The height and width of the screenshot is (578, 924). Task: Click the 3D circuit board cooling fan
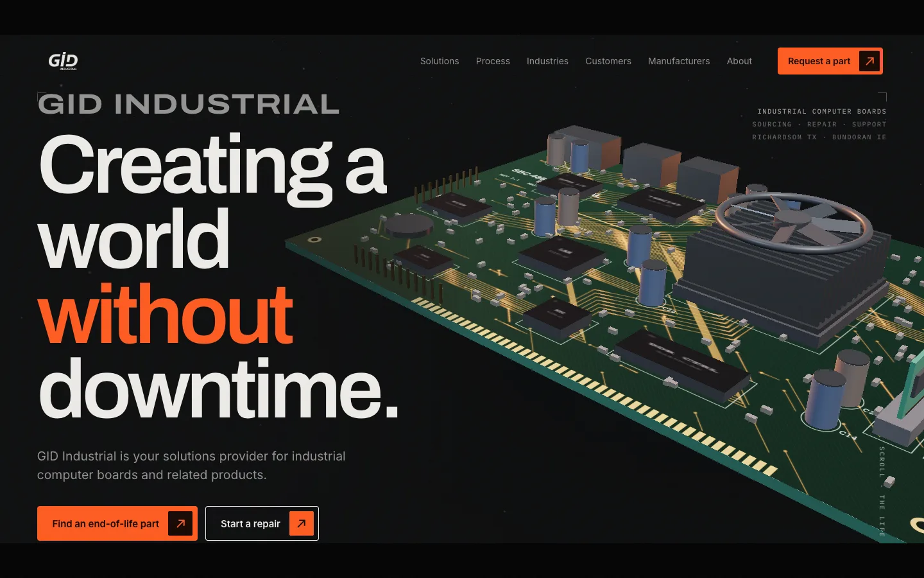tap(794, 222)
